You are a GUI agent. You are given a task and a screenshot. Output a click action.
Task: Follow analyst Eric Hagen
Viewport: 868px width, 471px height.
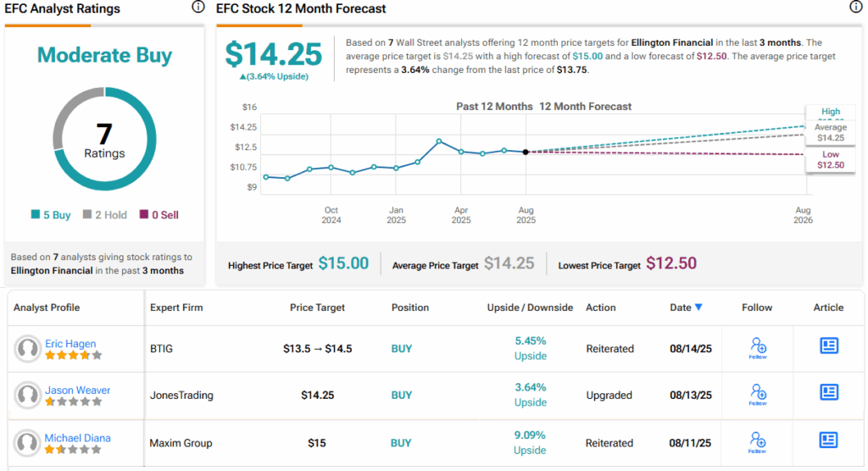[x=758, y=348]
